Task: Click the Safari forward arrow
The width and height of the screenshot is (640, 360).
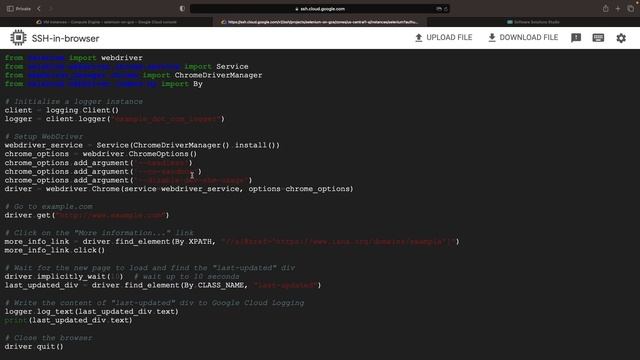Action: click(51, 9)
